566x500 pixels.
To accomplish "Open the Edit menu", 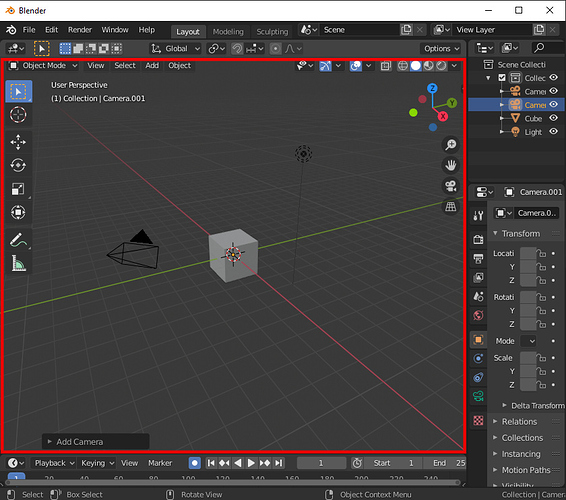I will (x=51, y=30).
